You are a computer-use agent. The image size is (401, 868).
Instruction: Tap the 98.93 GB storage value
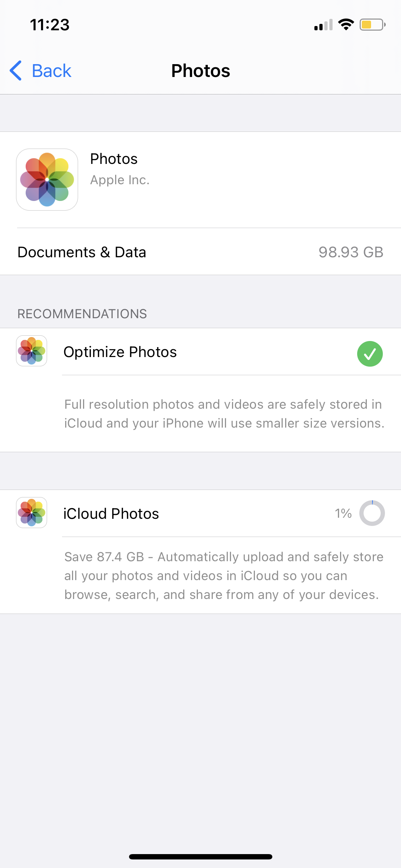click(351, 252)
